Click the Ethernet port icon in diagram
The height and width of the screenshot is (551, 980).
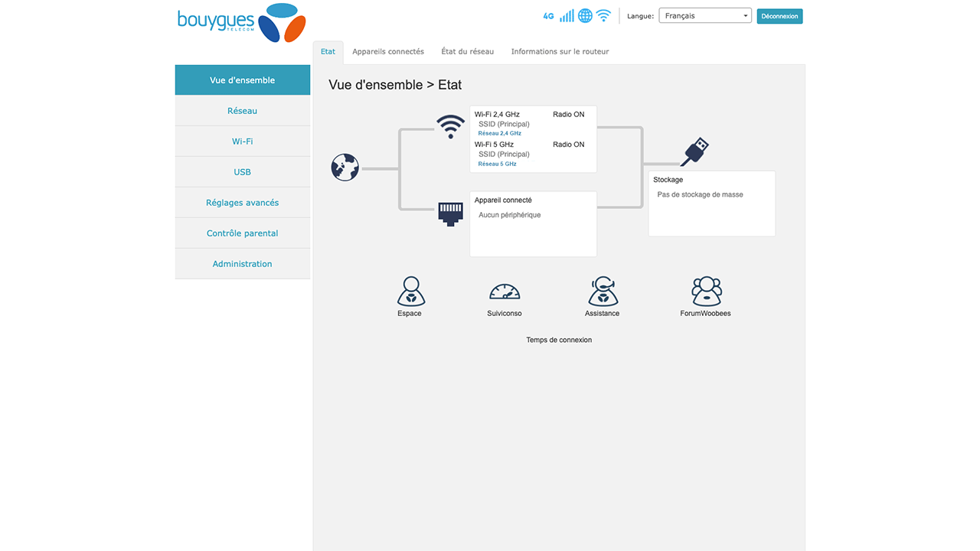coord(450,213)
